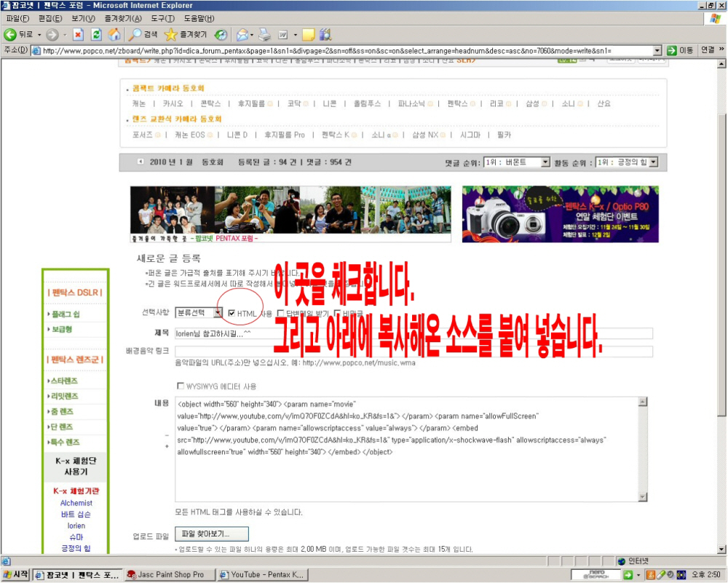Open the address bar URL dropdown arrow
The width and height of the screenshot is (728, 583).
pyautogui.click(x=657, y=50)
